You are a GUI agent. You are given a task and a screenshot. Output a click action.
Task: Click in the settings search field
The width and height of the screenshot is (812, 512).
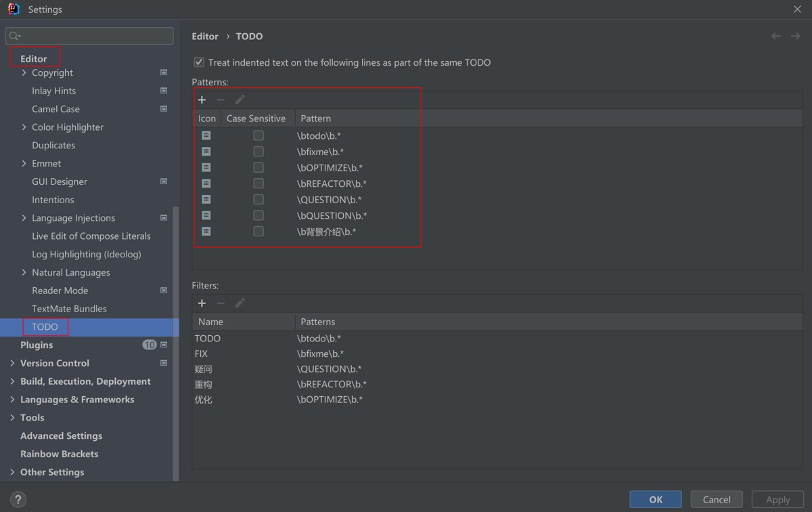[x=95, y=36]
